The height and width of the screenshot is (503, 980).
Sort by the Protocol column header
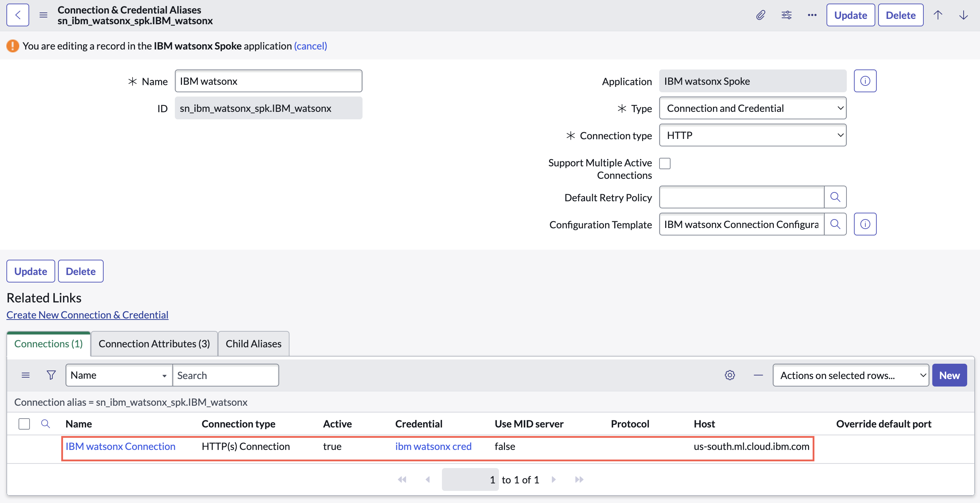click(x=630, y=424)
